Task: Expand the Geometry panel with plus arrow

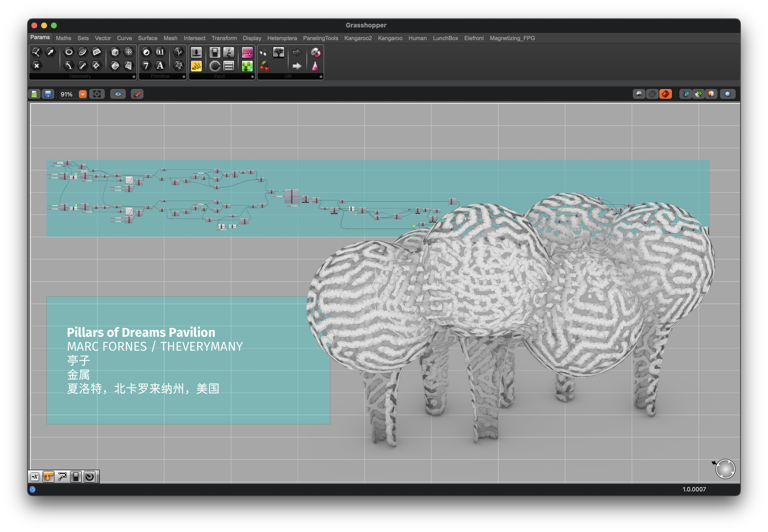Action: tap(134, 77)
